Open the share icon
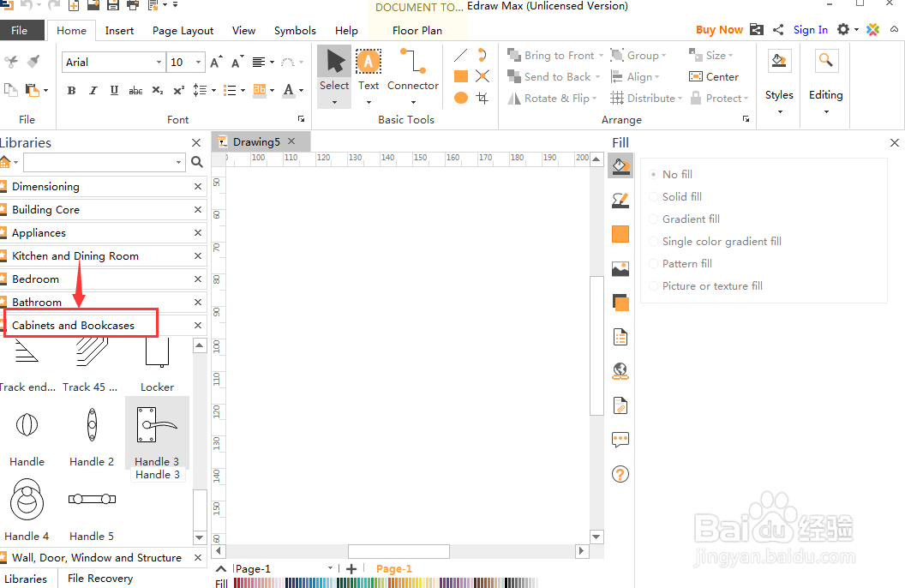This screenshot has width=905, height=588. tap(778, 29)
